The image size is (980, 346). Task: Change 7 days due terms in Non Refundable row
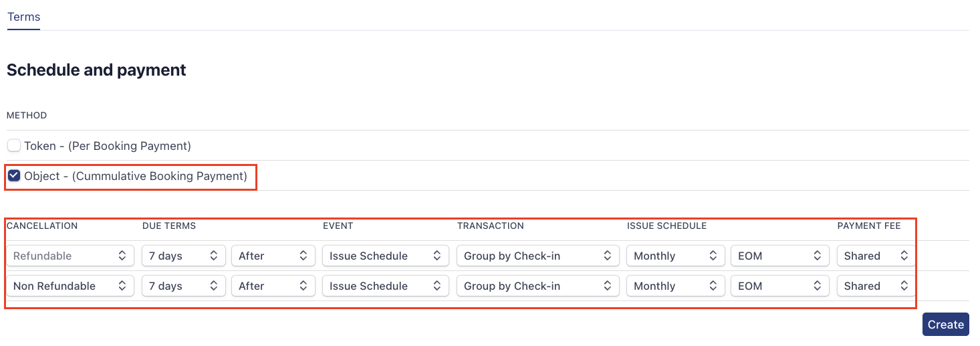point(184,286)
